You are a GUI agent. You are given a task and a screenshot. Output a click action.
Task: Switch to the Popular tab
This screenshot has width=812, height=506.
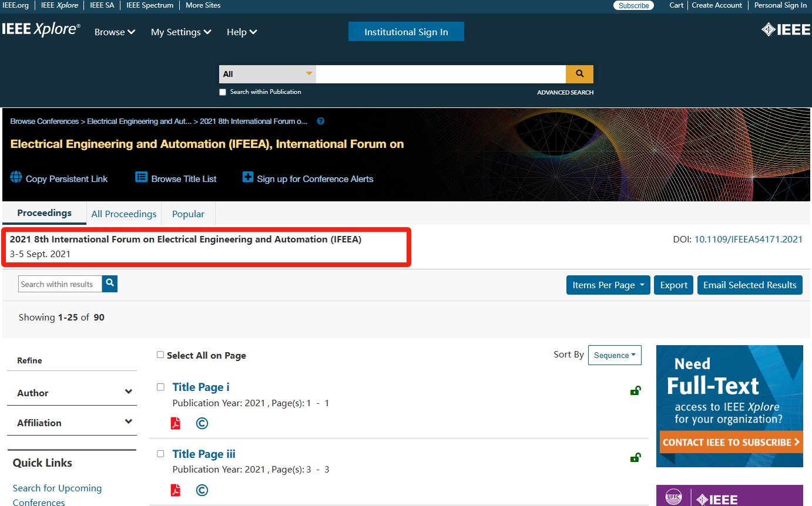(x=188, y=214)
